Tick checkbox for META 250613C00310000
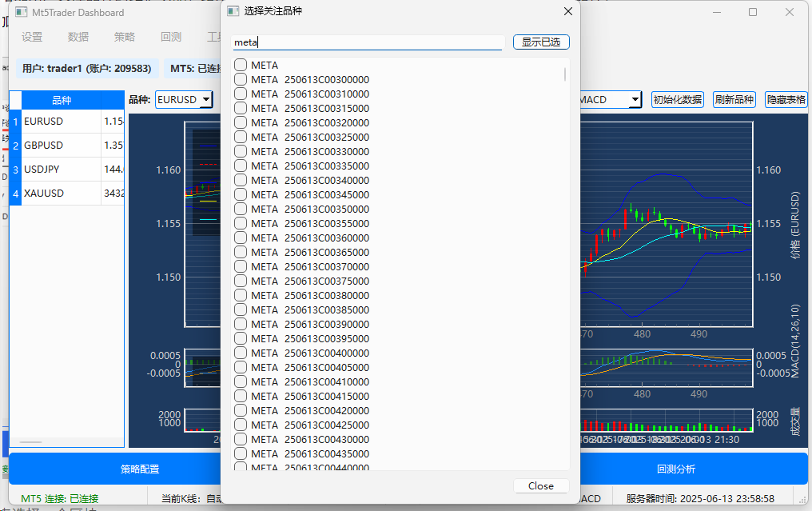Viewport: 812px width, 511px height. (x=241, y=94)
